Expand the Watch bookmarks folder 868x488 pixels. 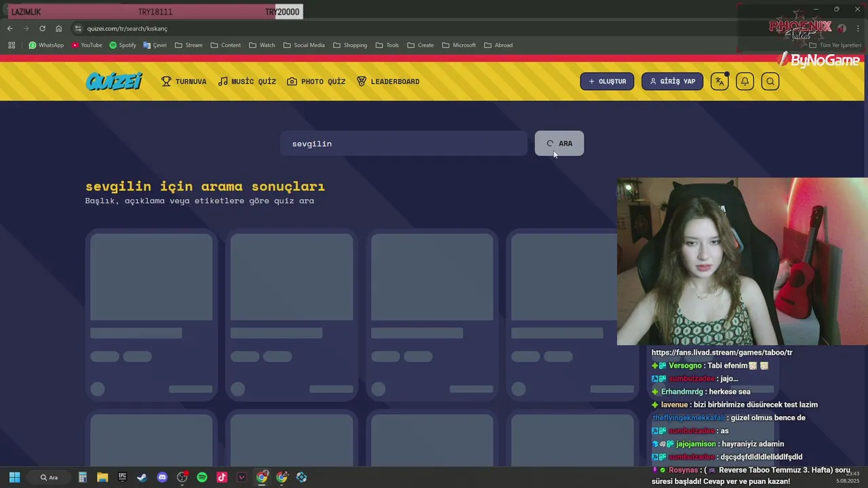(262, 45)
